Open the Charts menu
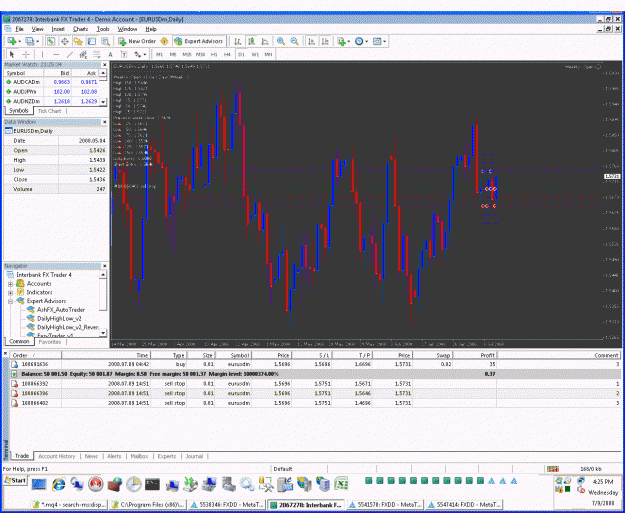 pyautogui.click(x=80, y=29)
